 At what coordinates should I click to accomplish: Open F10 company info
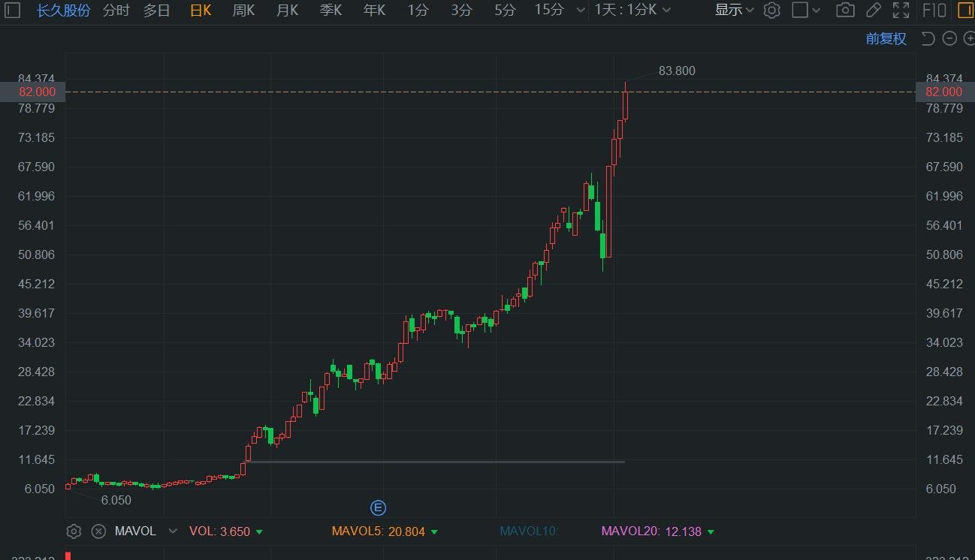click(x=934, y=11)
